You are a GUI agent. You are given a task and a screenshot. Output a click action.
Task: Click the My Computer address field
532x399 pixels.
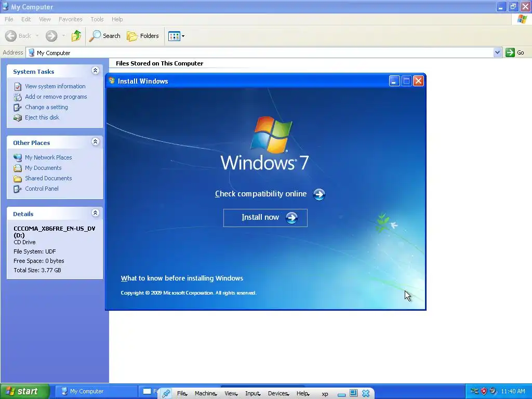click(260, 52)
